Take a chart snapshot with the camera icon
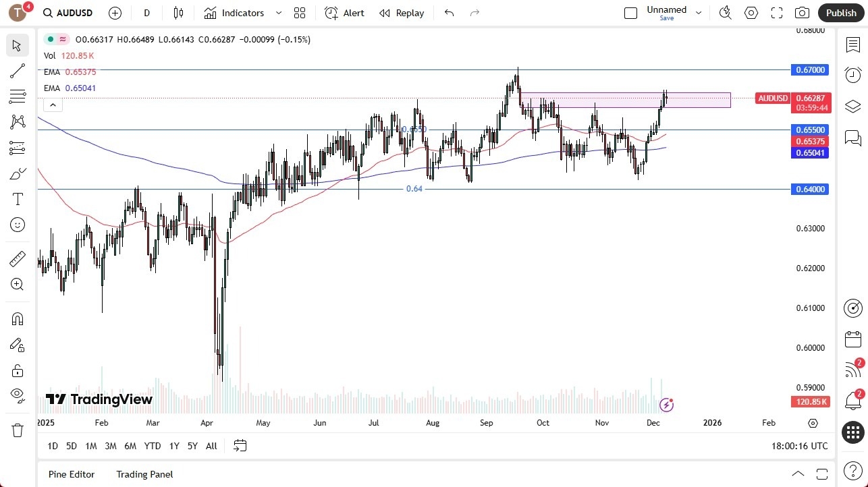 tap(801, 12)
